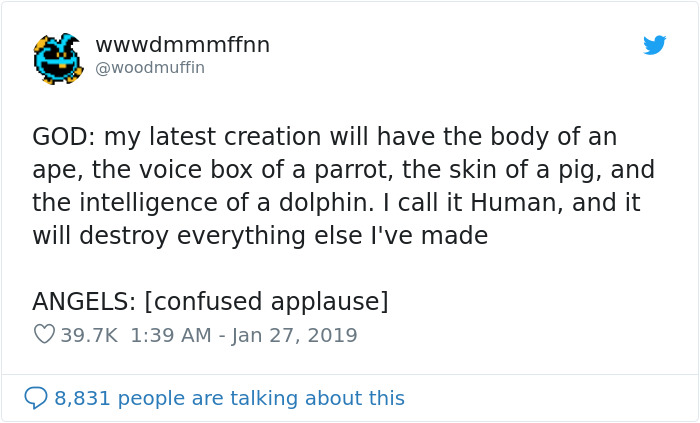The image size is (700, 423).
Task: Like the tweet with the heart icon
Action: click(44, 335)
